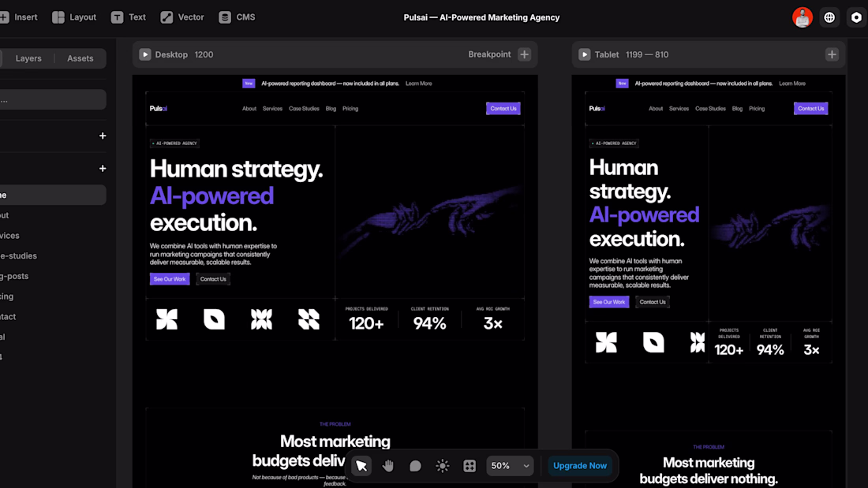This screenshot has height=488, width=868.
Task: Switch to the Assets tab
Action: tap(80, 58)
